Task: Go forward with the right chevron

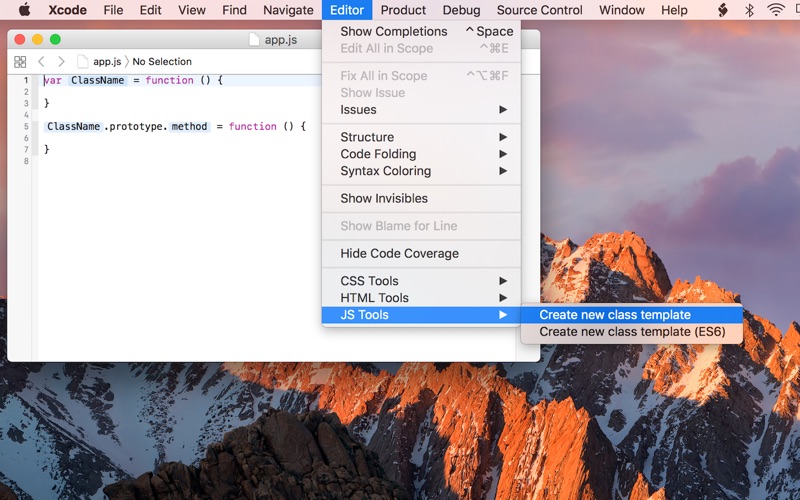Action: (61, 62)
